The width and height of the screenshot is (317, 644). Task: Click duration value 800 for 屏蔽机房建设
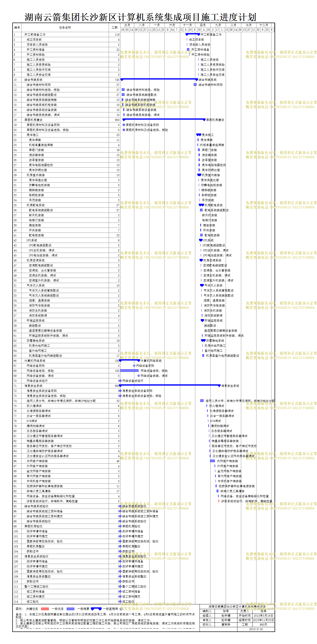coord(117,120)
